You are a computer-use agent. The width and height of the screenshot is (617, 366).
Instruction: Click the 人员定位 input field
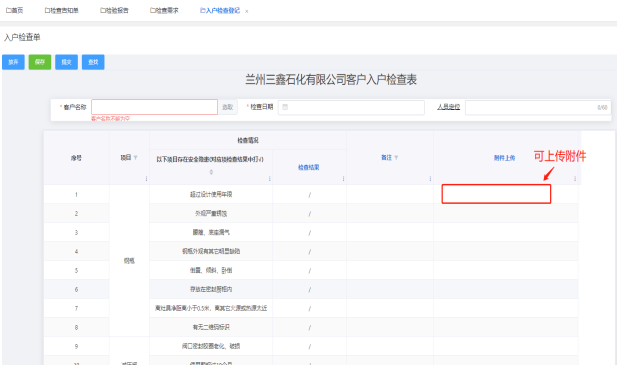538,107
